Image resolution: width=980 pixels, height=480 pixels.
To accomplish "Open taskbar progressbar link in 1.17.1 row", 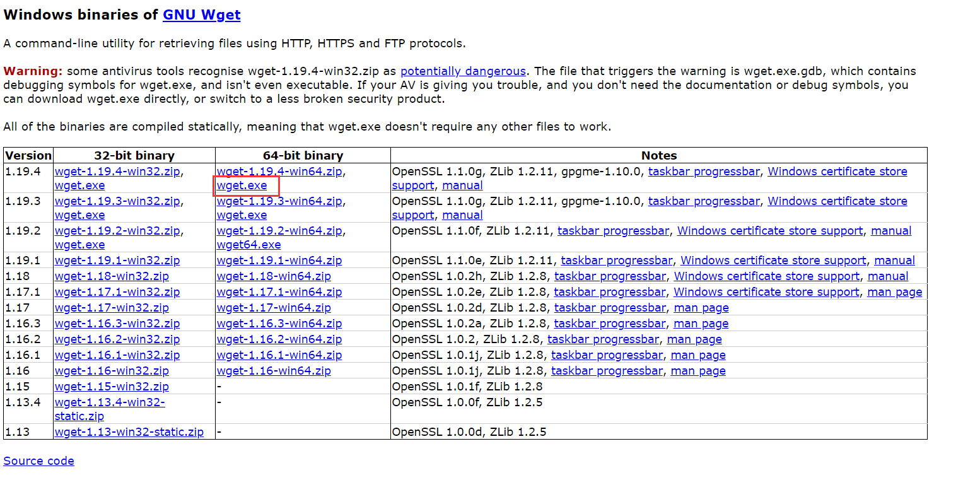I will tap(610, 292).
